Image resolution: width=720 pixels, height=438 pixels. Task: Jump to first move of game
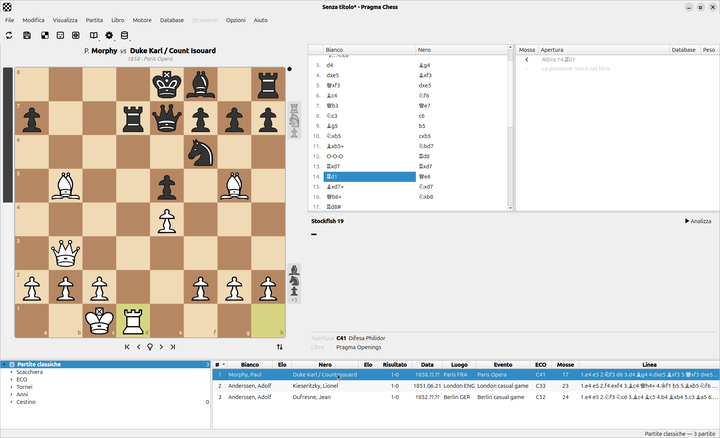tap(127, 347)
